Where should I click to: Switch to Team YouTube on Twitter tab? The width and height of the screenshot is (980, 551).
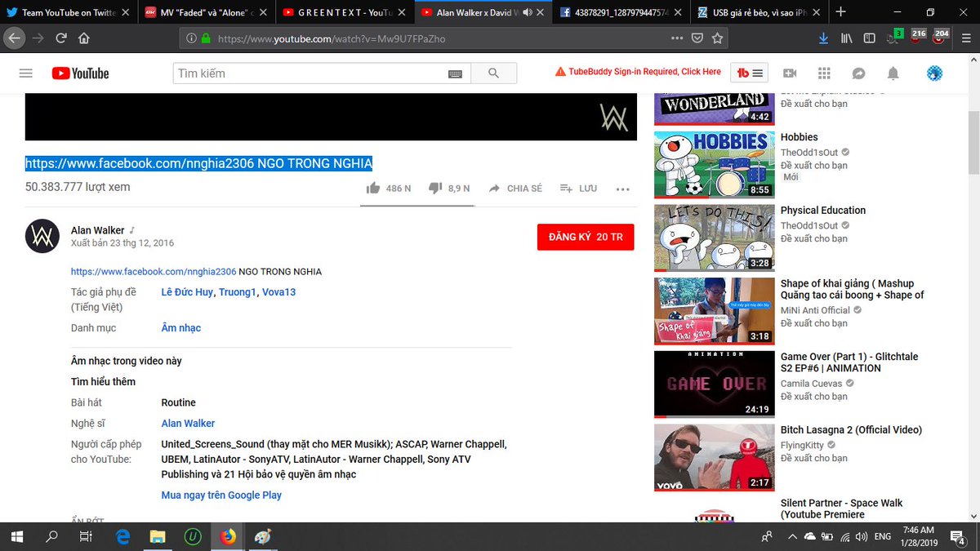point(68,12)
